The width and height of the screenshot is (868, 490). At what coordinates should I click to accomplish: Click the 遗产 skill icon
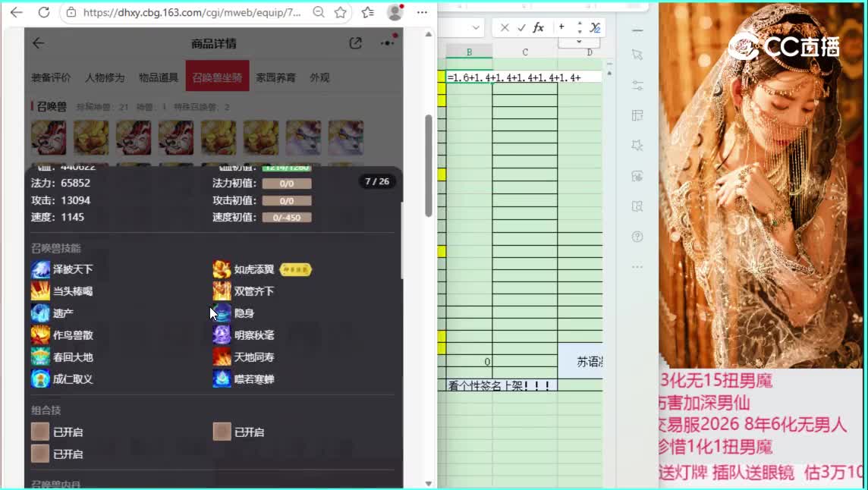click(40, 313)
